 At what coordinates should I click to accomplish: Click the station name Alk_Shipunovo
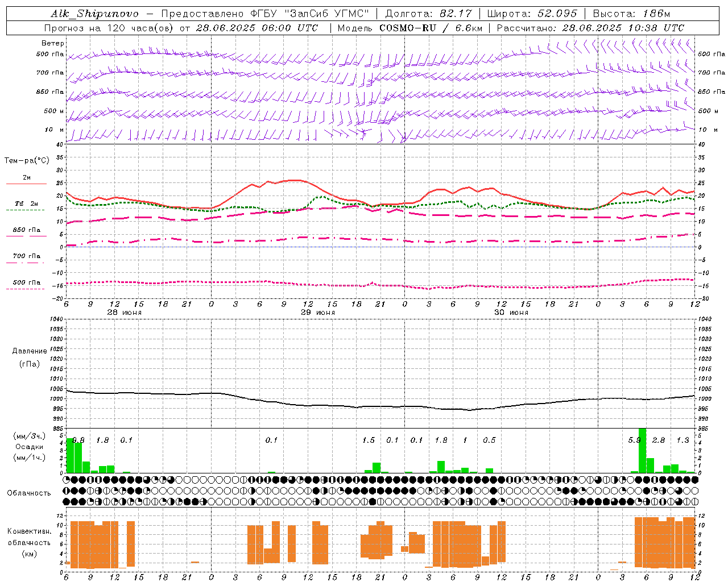pos(94,14)
